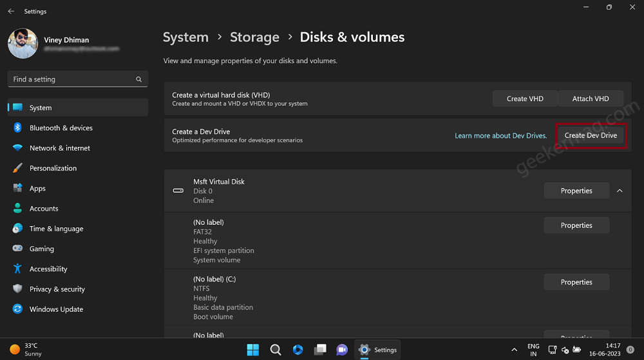
Task: Click the Accessibility figure icon
Action: tap(17, 269)
